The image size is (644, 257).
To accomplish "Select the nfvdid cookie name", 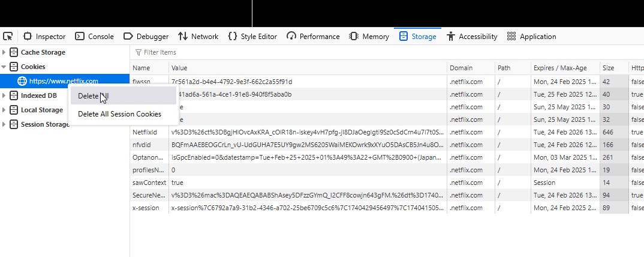I will [x=142, y=145].
